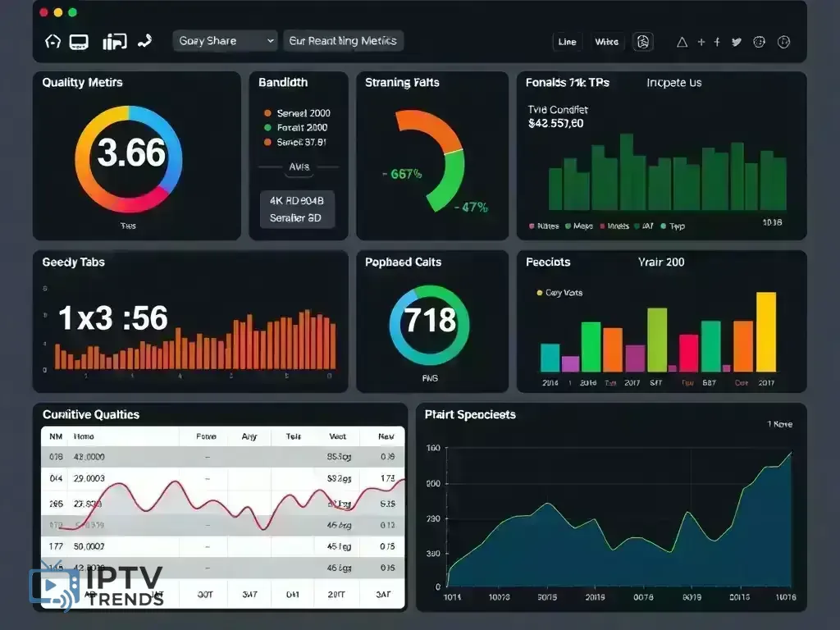Select the Home icon in the toolbar
The height and width of the screenshot is (630, 840).
[52, 40]
